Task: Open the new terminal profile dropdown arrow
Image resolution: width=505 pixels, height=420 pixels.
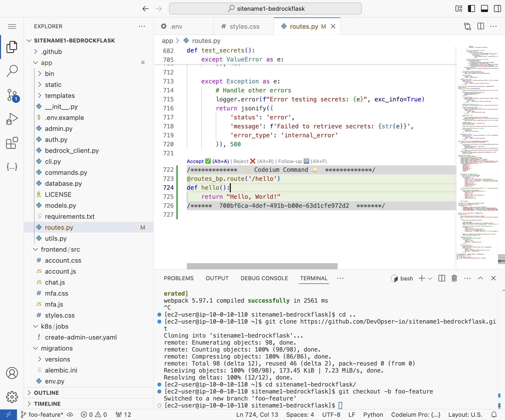Action: [430, 278]
